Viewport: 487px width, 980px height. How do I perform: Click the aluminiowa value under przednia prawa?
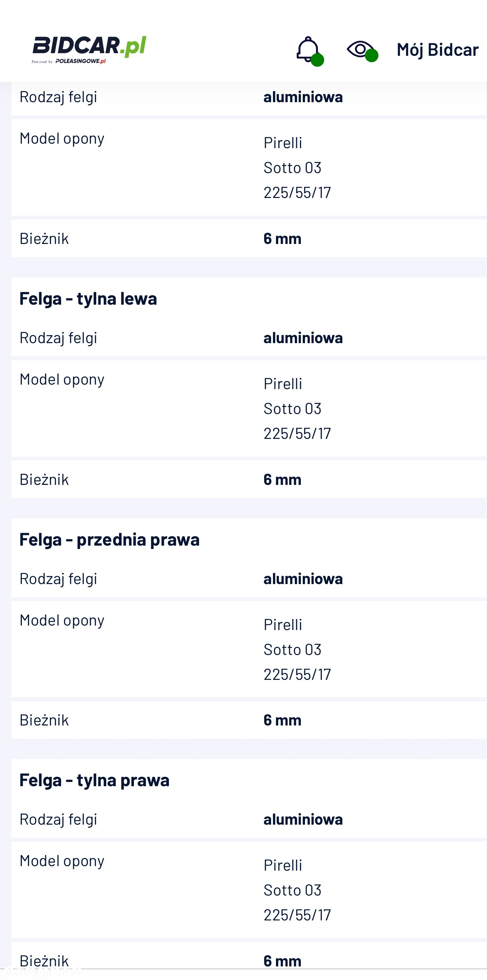coord(303,579)
